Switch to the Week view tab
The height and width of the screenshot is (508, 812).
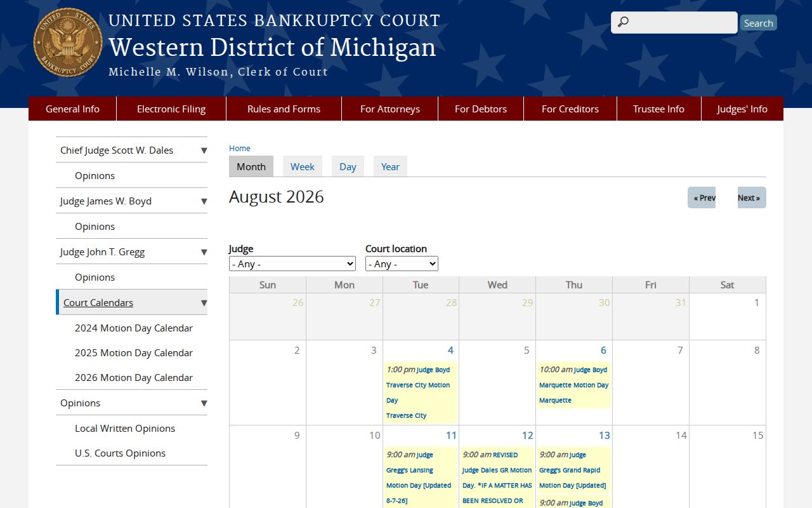coord(303,166)
